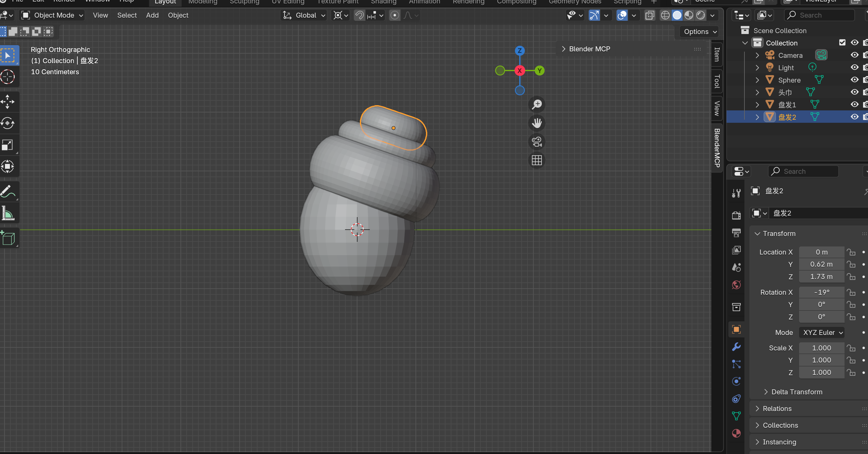Click the Options button in viewport
This screenshot has width=868, height=454.
[700, 32]
